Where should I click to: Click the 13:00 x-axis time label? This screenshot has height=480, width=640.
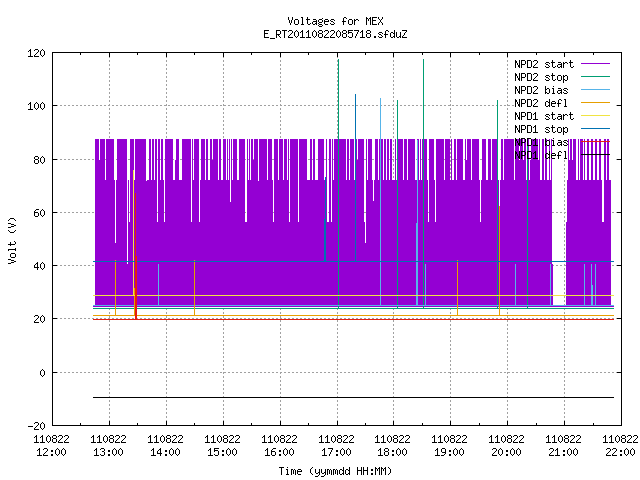(x=109, y=453)
